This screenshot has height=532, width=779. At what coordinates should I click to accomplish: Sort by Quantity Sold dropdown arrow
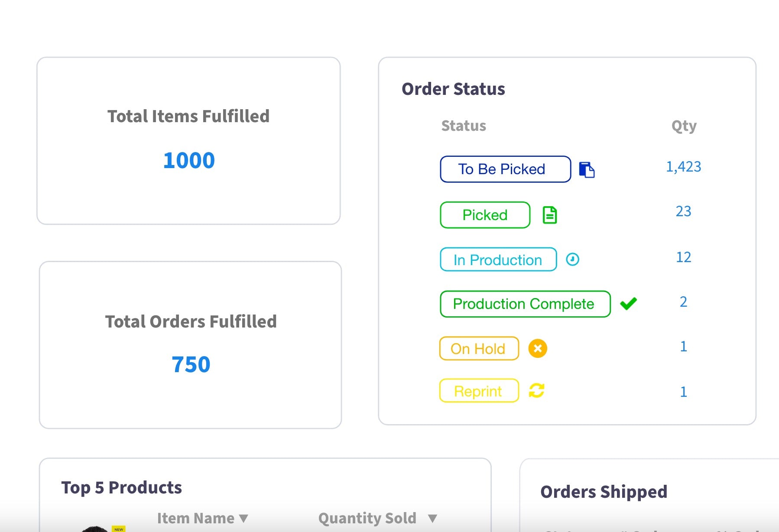(432, 518)
